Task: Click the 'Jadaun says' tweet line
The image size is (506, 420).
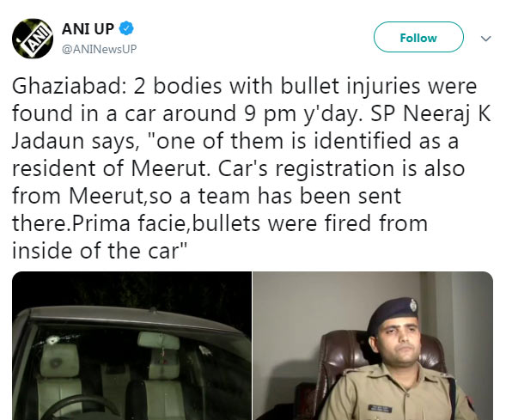Action: (235, 141)
